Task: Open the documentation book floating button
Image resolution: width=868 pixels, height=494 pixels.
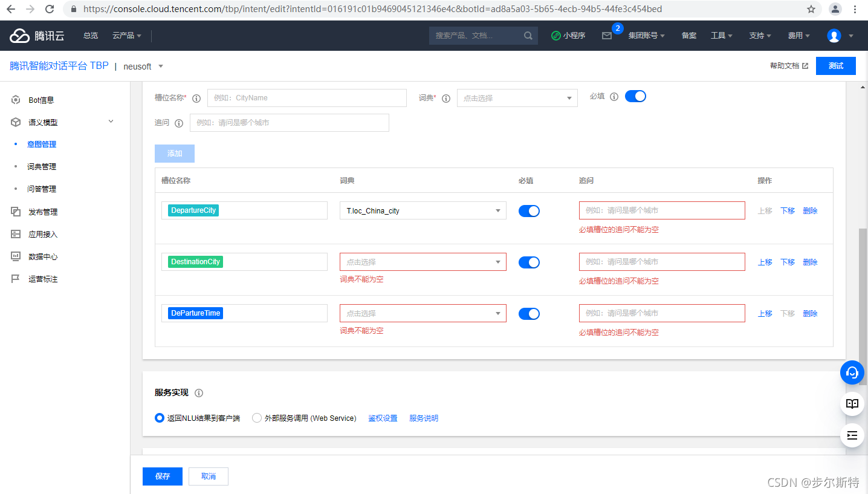Action: pyautogui.click(x=852, y=404)
